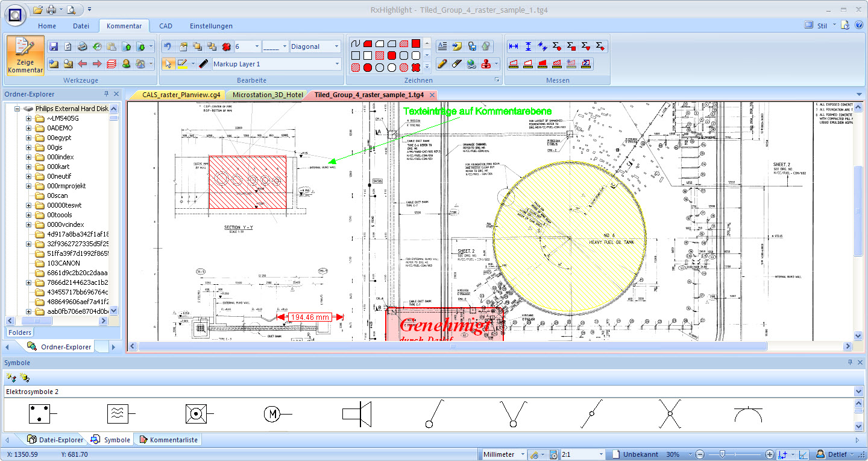This screenshot has height=461, width=868.
Task: Expand the 00egypt folder node
Action: [x=28, y=138]
